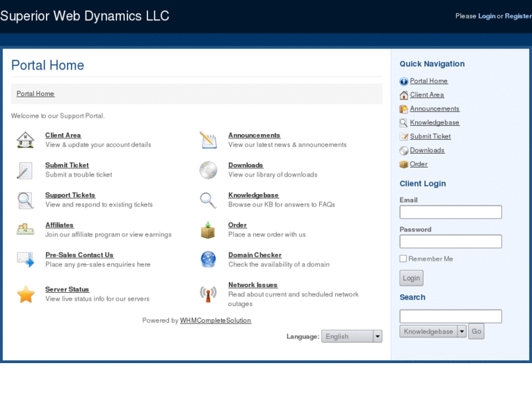Expand the Knowledgebase search scope dropdown
532x399 pixels.
click(x=462, y=332)
